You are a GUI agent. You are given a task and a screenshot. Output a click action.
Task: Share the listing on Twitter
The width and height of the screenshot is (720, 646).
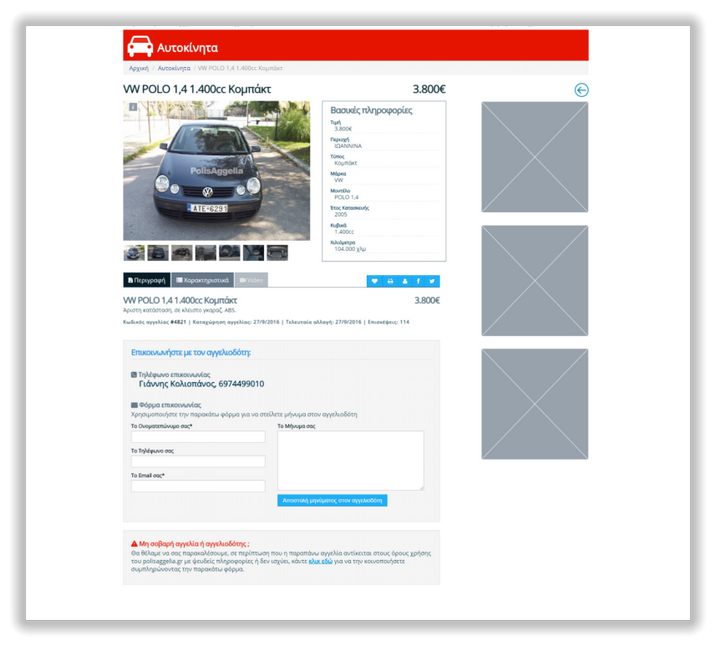coord(432,281)
